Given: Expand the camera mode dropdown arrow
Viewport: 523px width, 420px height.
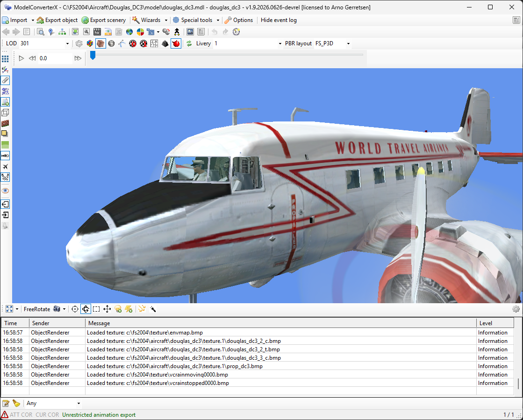Looking at the screenshot, I should [x=64, y=309].
